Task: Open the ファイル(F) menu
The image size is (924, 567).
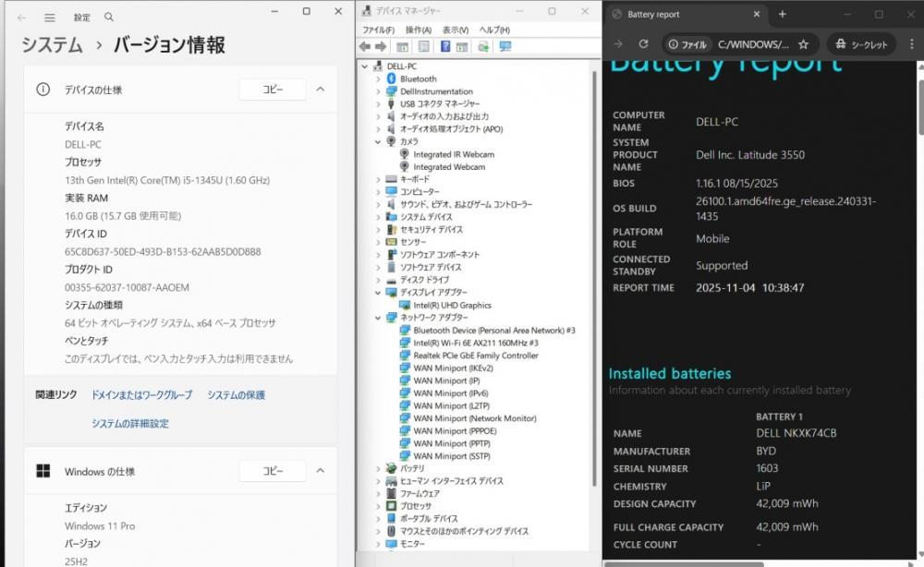Action: [x=378, y=30]
